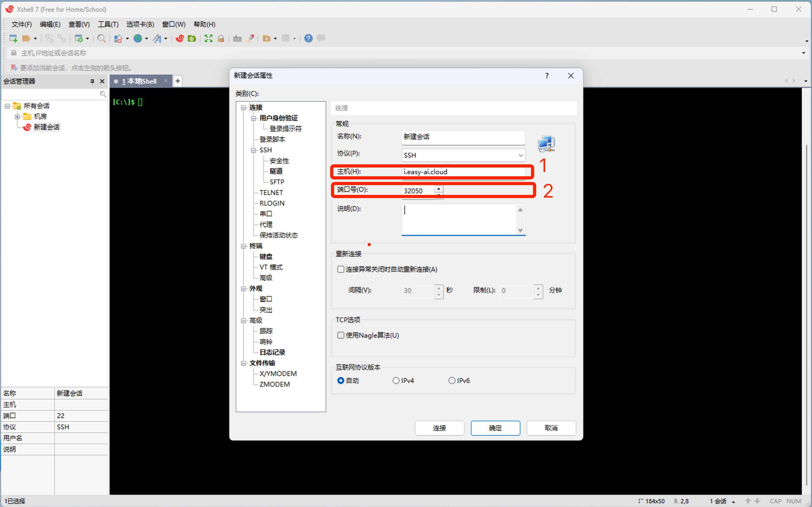Select ZMODEM in the category tree

(x=275, y=384)
